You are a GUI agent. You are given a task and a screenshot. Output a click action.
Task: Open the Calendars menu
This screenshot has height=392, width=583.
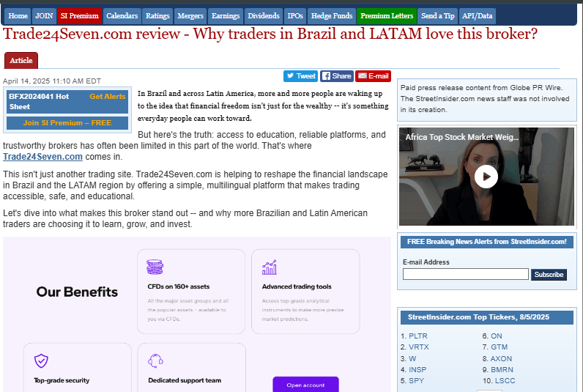122,16
